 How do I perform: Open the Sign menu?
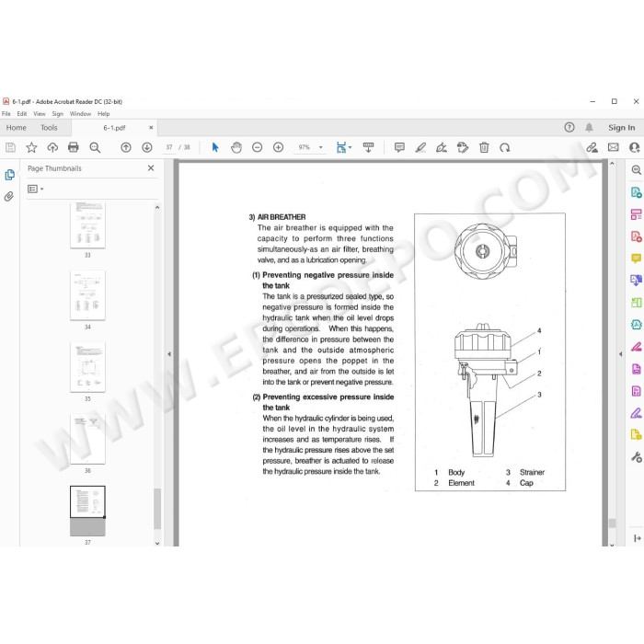57,114
